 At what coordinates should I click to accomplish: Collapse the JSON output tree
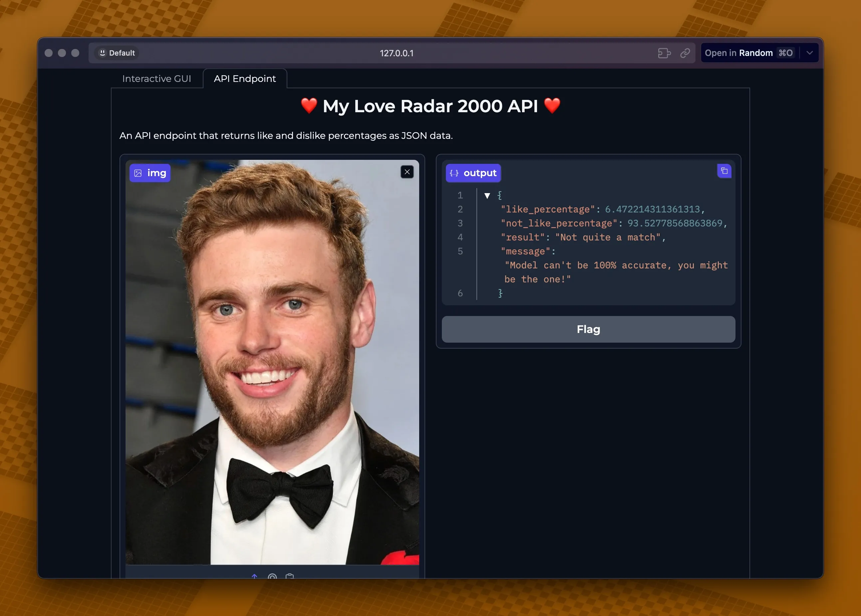[487, 195]
